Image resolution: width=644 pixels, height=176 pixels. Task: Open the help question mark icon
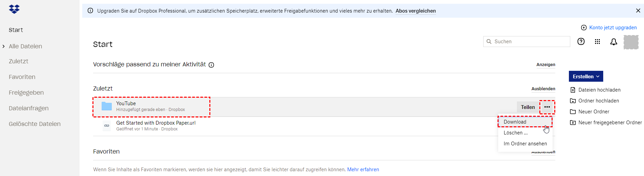pyautogui.click(x=581, y=42)
